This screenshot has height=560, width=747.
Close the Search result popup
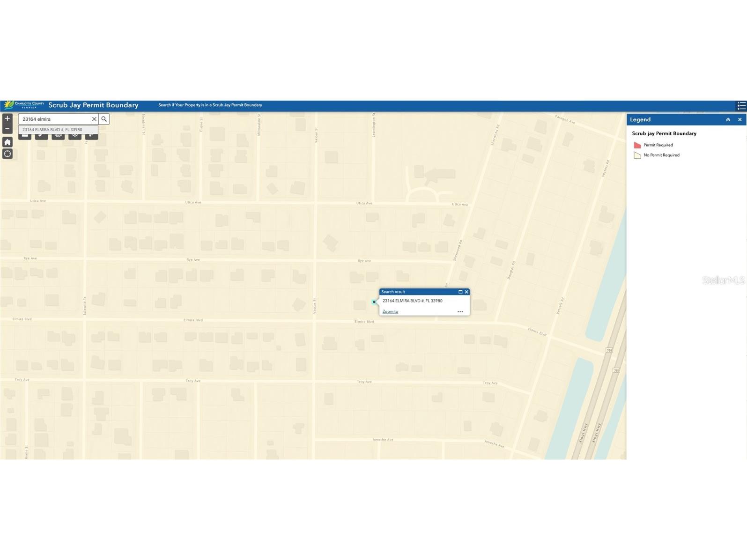point(466,292)
